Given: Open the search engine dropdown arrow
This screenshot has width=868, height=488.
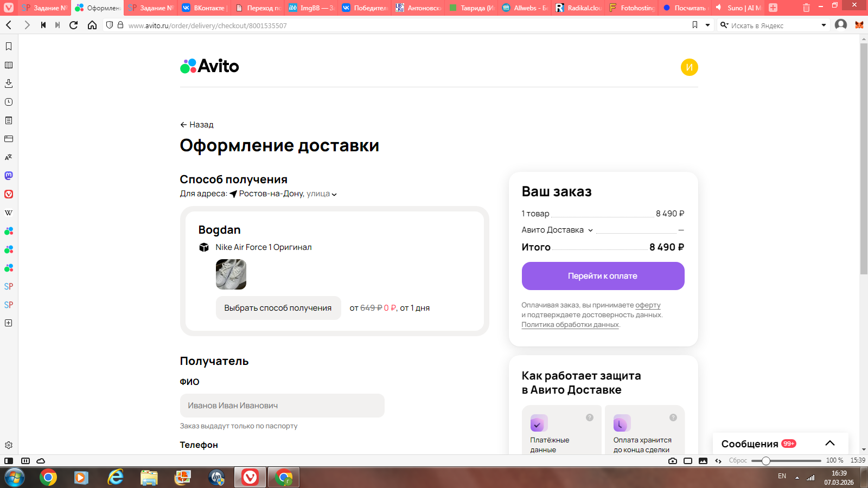Looking at the screenshot, I should [824, 25].
